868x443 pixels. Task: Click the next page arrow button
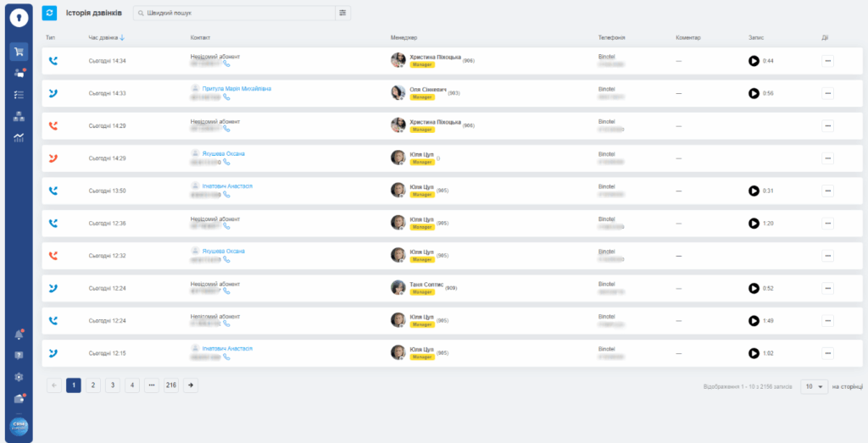point(192,385)
